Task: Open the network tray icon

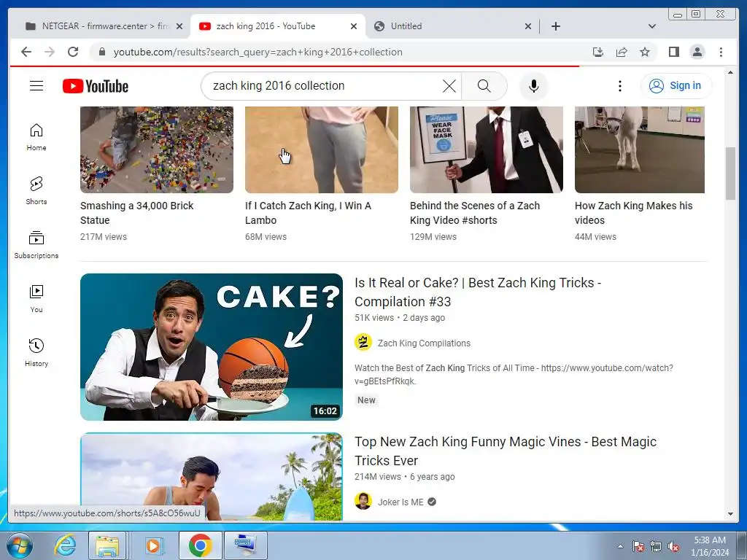Action: [x=656, y=546]
